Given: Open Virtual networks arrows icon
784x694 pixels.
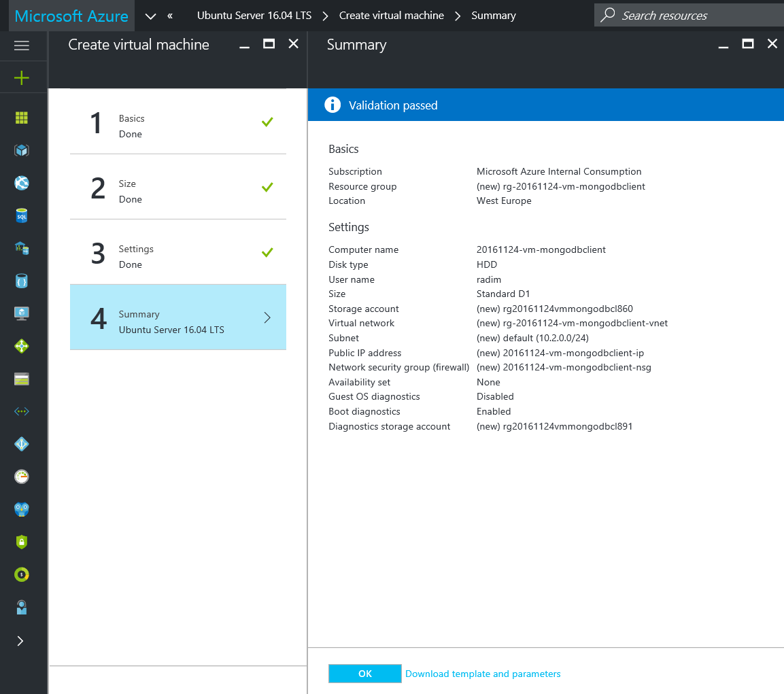Looking at the screenshot, I should 22,411.
